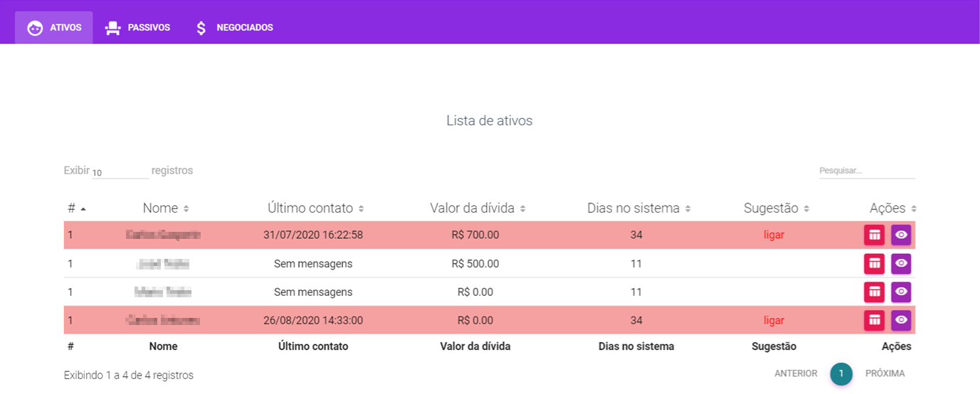Sort by Valor da dívida header
Screen dimensions: 980x394
(x=478, y=208)
